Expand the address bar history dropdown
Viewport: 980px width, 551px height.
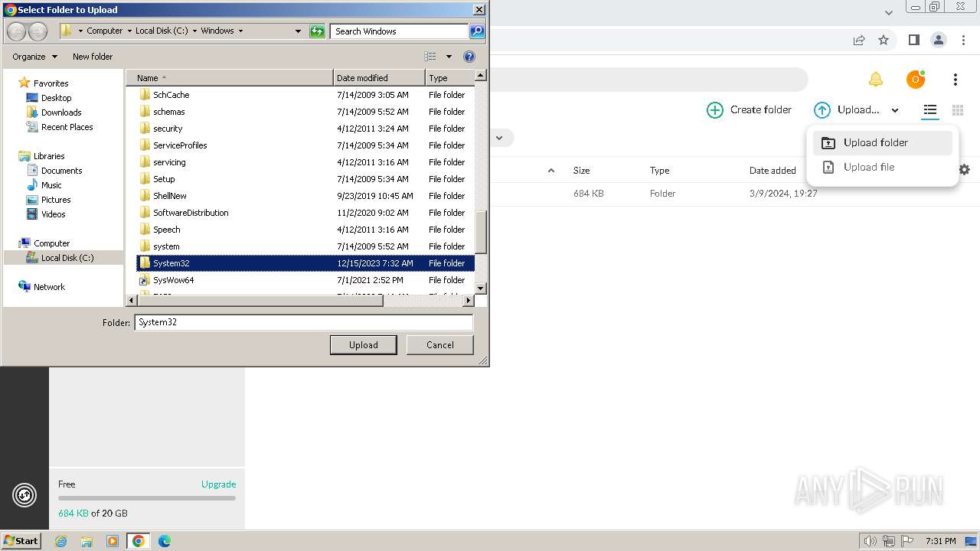click(x=298, y=31)
